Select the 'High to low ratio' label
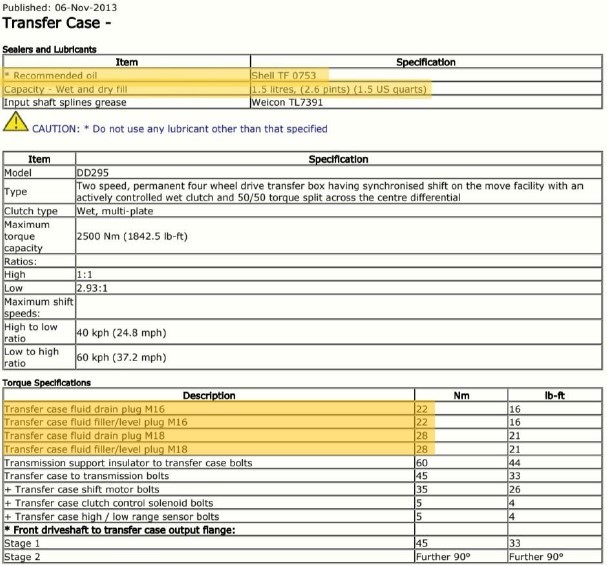Screen dimensions: 607x565 click(31, 333)
